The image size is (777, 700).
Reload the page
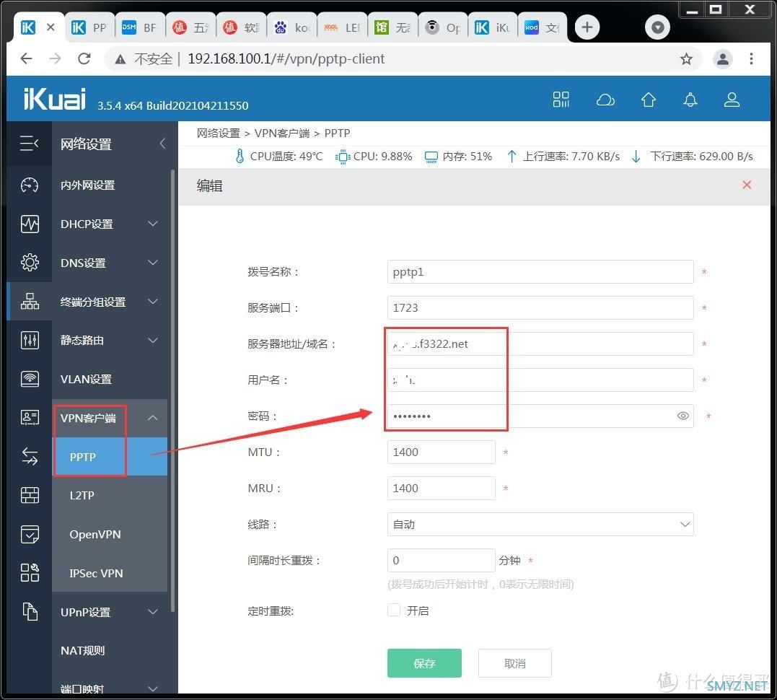coord(84,58)
